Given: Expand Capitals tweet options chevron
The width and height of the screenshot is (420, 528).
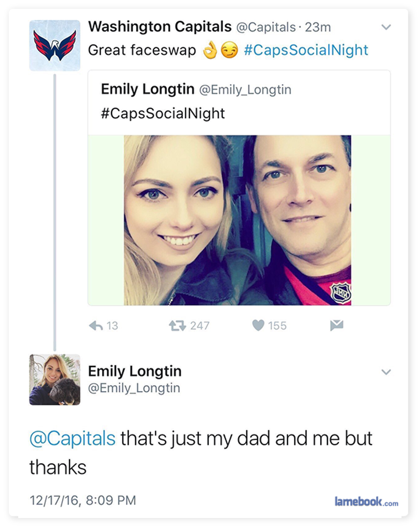Looking at the screenshot, I should (x=386, y=27).
